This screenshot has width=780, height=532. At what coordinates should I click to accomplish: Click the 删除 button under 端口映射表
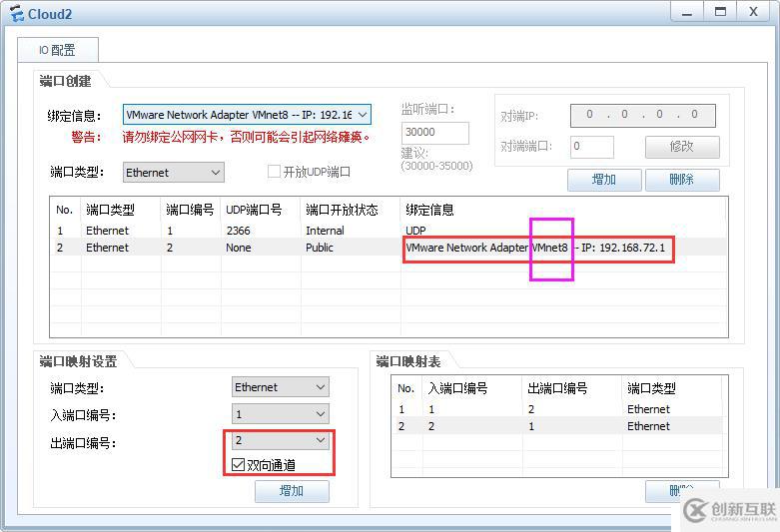click(682, 491)
